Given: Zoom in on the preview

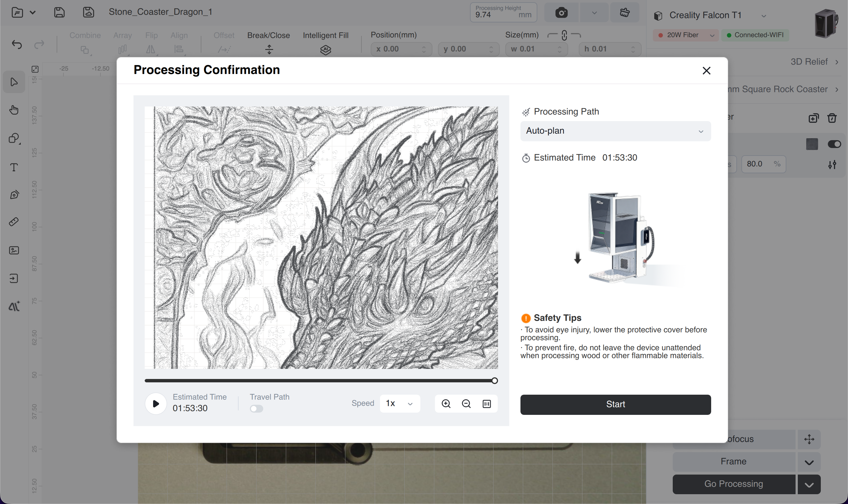Looking at the screenshot, I should click(x=446, y=403).
